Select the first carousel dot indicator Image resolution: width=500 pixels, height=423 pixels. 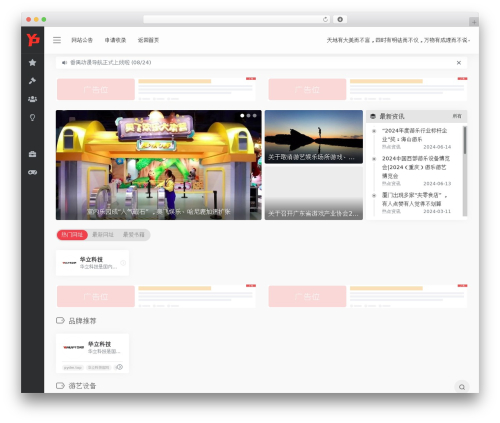point(242,116)
